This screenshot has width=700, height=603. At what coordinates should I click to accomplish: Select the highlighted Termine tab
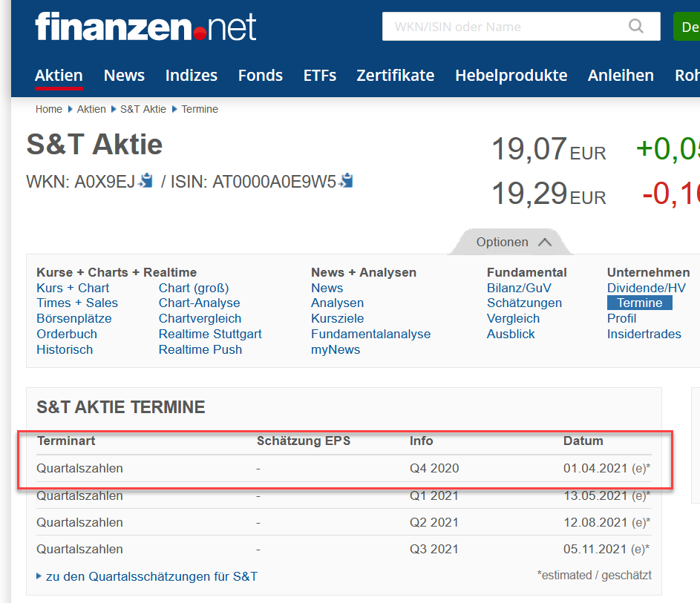[x=639, y=303]
